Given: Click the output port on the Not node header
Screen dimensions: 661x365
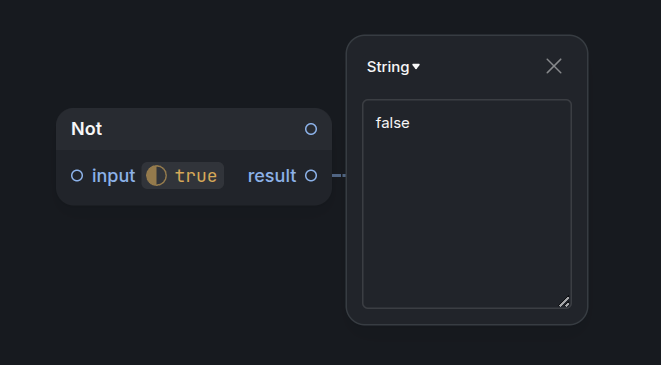Looking at the screenshot, I should [x=311, y=129].
